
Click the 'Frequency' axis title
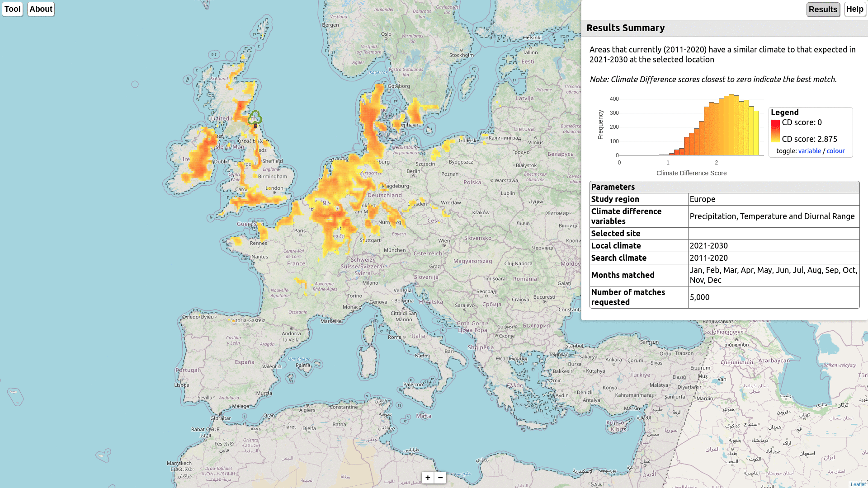(600, 125)
